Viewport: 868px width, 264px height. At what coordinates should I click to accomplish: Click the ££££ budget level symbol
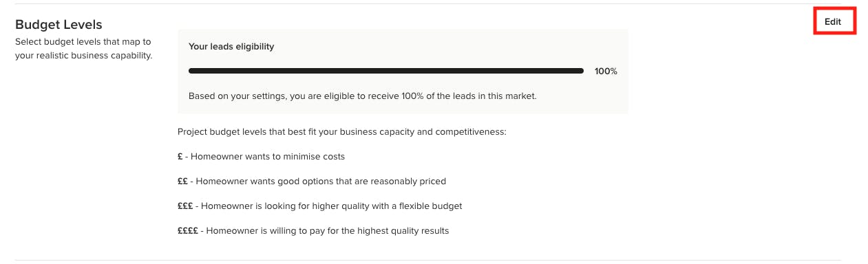click(x=188, y=230)
